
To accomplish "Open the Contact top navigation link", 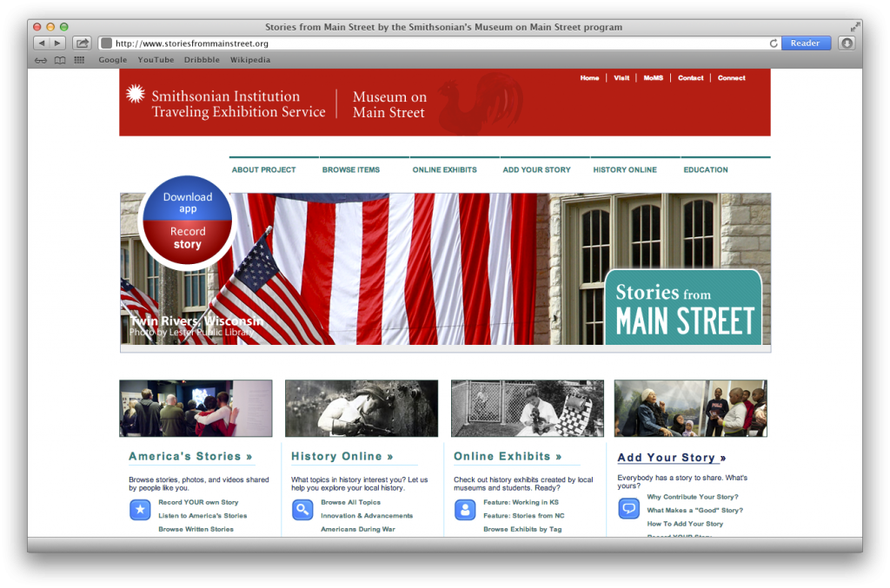I will coord(691,78).
